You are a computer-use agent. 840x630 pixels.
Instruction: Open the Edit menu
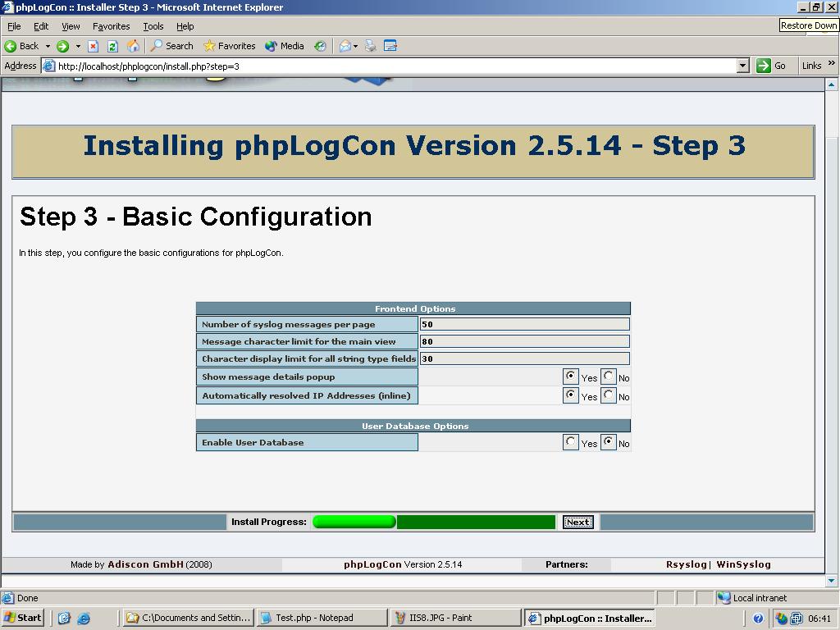41,26
